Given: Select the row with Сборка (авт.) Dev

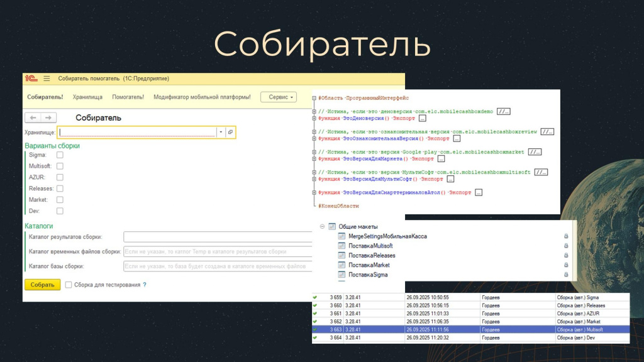Looking at the screenshot, I should click(x=470, y=337).
